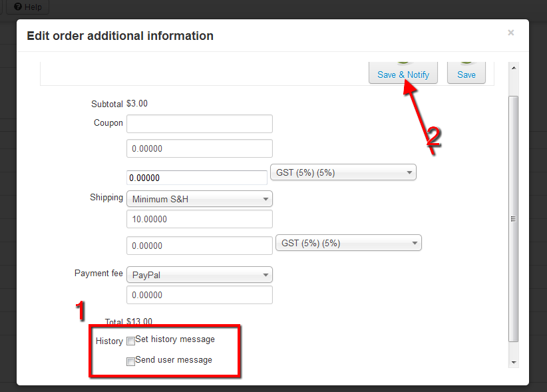Enable the Send user message checkbox

pos(131,361)
